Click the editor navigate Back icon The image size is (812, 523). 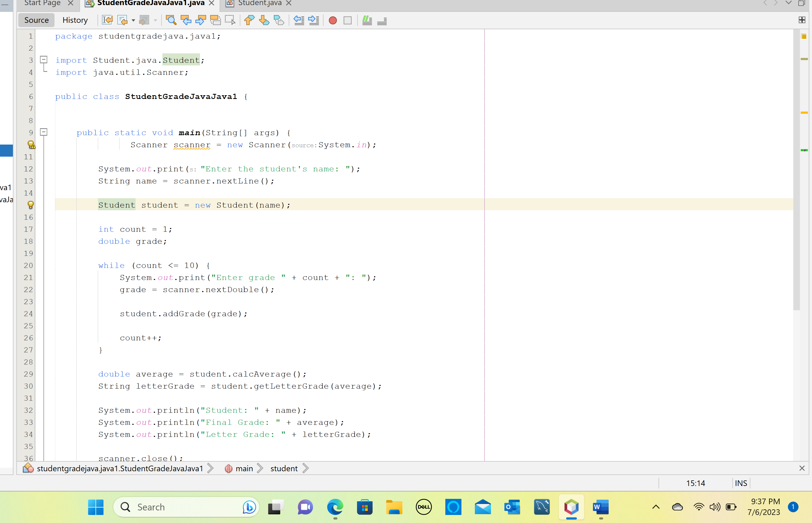coord(122,20)
